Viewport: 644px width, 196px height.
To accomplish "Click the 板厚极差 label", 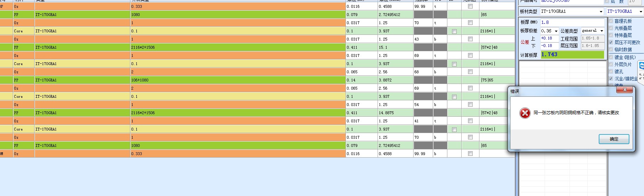I will click(x=529, y=31).
